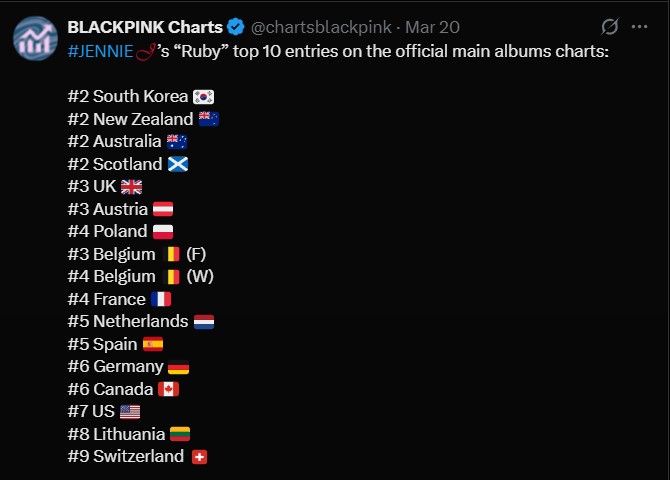Click the Lithuania flag emoji
Viewport: 670px width, 480px height.
pyautogui.click(x=180, y=434)
